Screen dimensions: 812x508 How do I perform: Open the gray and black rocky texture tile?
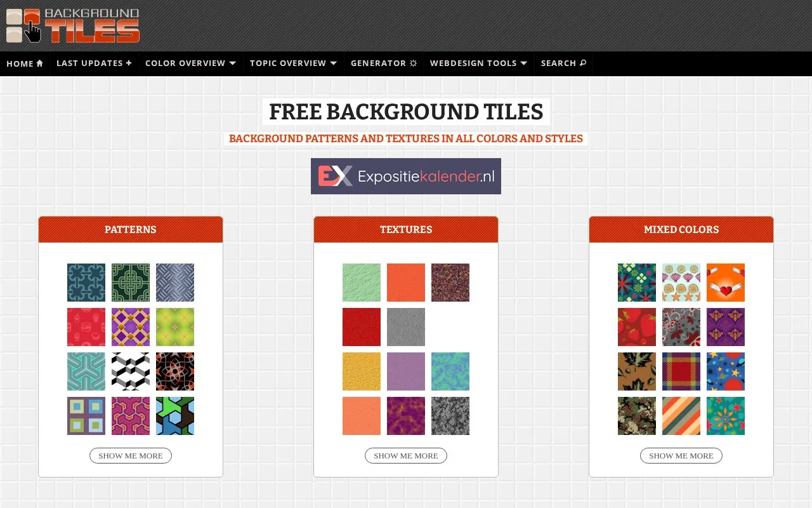(450, 416)
